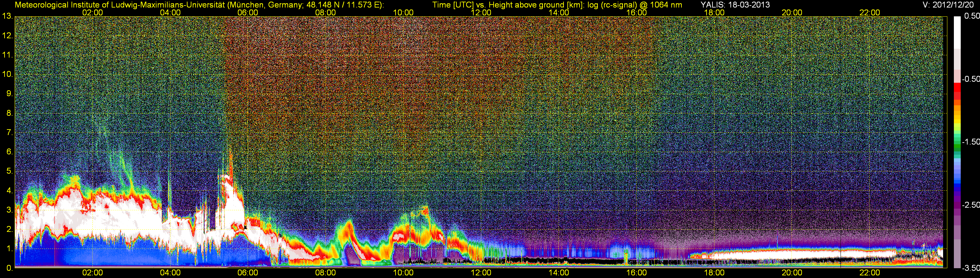
Task: Click the 6 km height axis label
Action: coord(9,152)
